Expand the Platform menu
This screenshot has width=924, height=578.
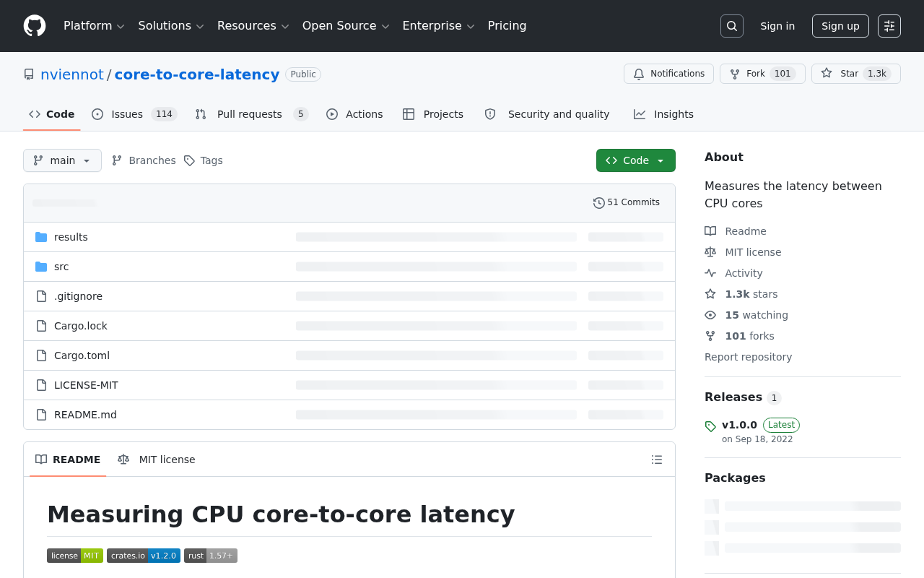pos(94,26)
